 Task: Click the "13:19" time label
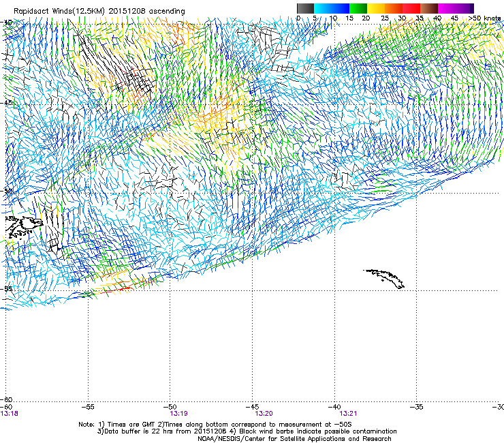coord(178,414)
